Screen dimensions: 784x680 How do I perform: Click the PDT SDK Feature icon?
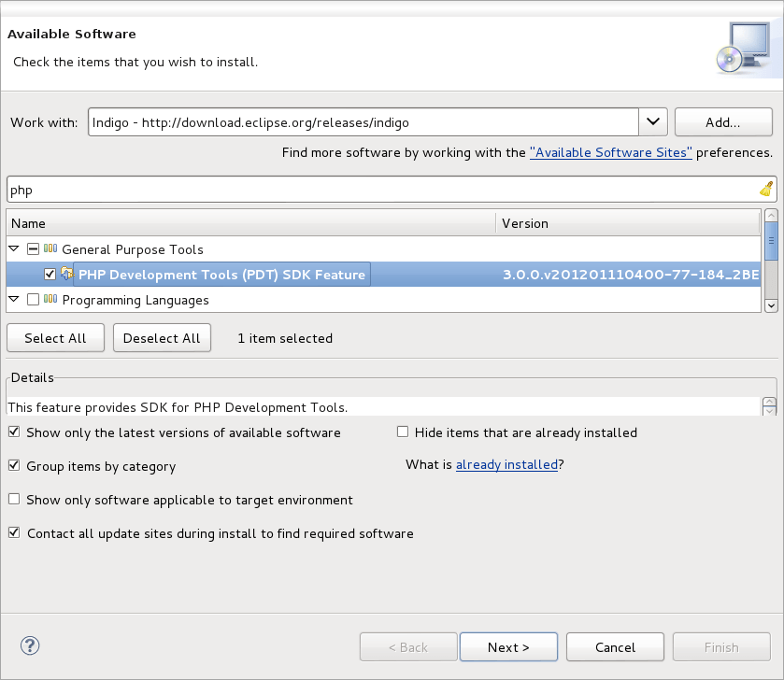[x=67, y=274]
